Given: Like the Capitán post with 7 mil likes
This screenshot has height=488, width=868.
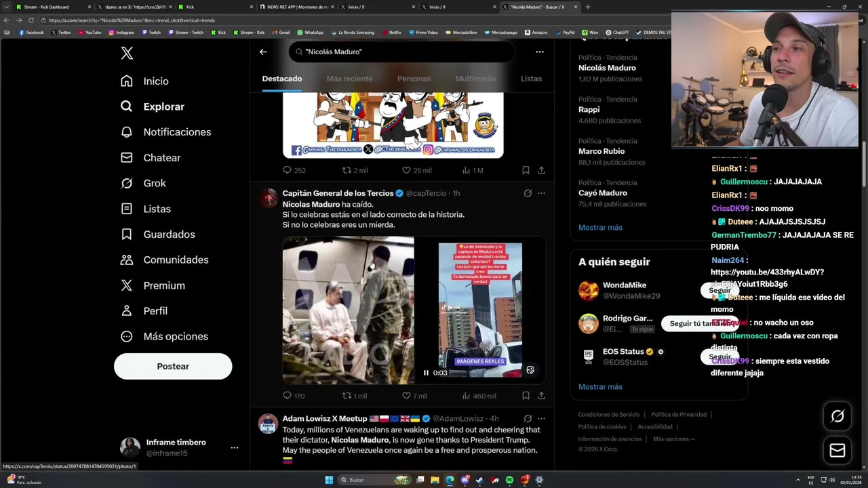Looking at the screenshot, I should (415, 396).
